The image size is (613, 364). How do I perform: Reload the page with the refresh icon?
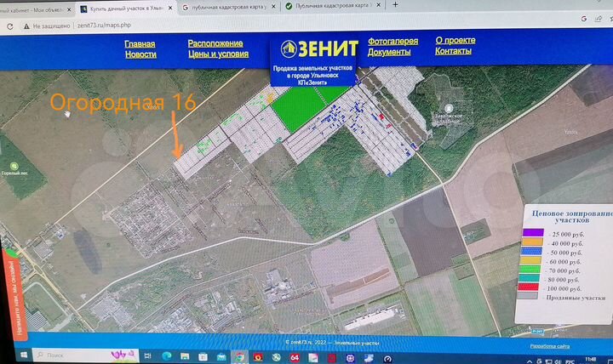click(8, 26)
